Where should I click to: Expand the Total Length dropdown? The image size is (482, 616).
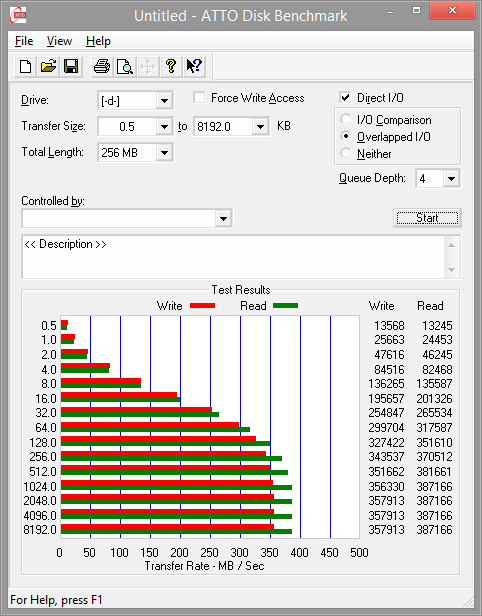click(x=164, y=153)
